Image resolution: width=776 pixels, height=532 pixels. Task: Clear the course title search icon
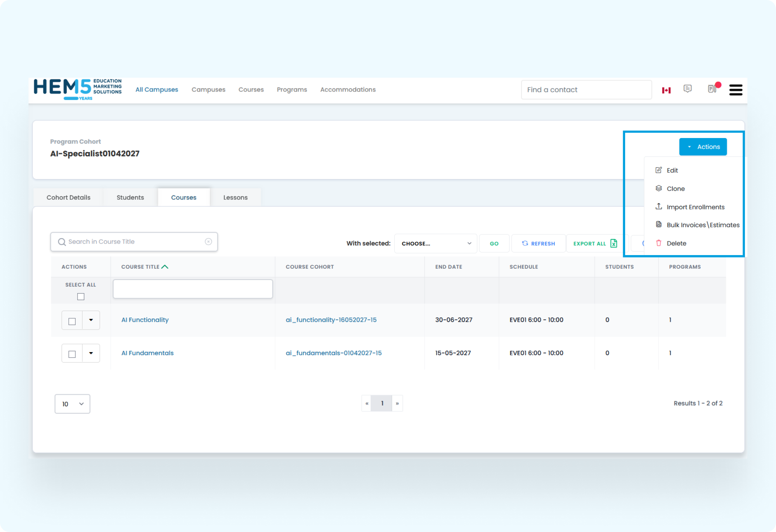208,242
